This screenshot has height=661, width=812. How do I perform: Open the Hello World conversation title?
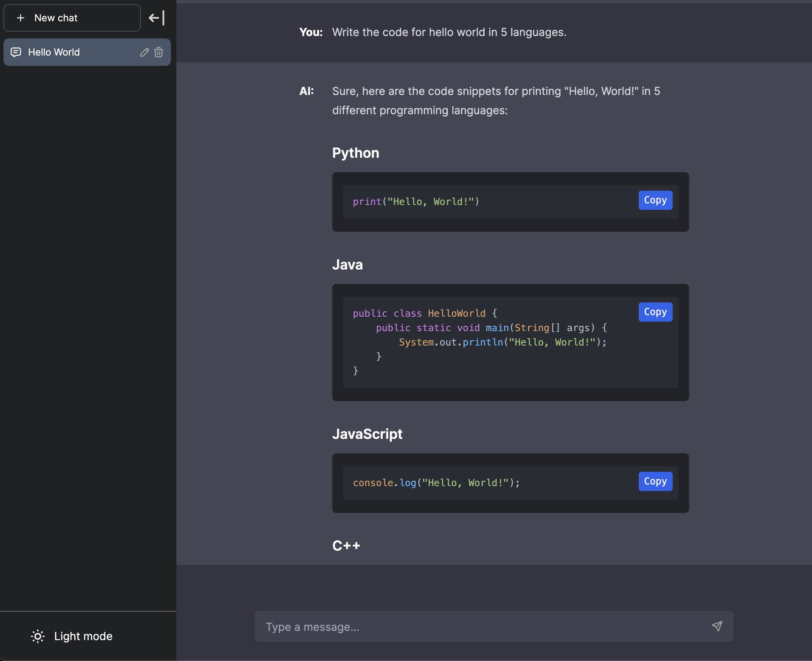pyautogui.click(x=54, y=52)
